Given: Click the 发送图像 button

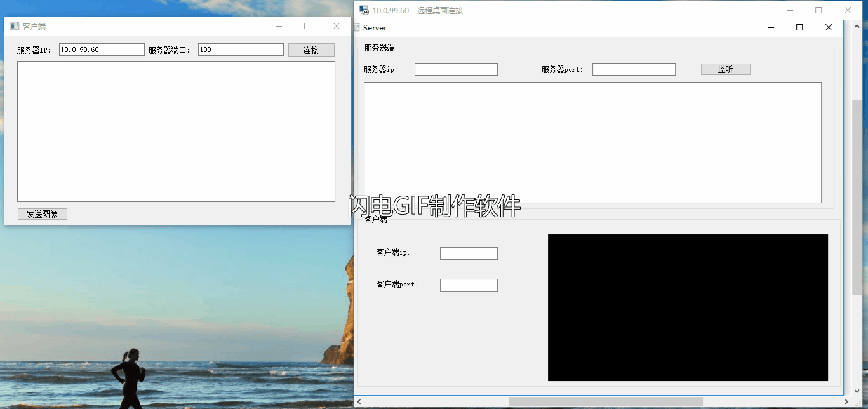Looking at the screenshot, I should click(x=43, y=214).
